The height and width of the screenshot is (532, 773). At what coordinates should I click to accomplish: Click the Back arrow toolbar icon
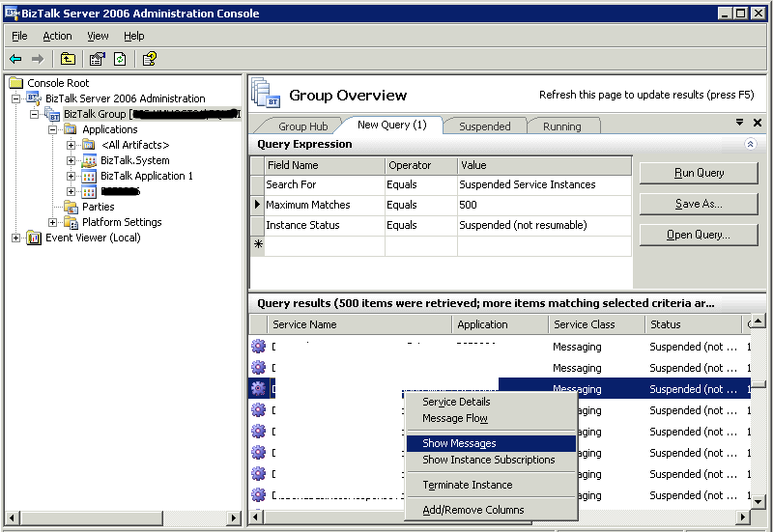point(15,59)
